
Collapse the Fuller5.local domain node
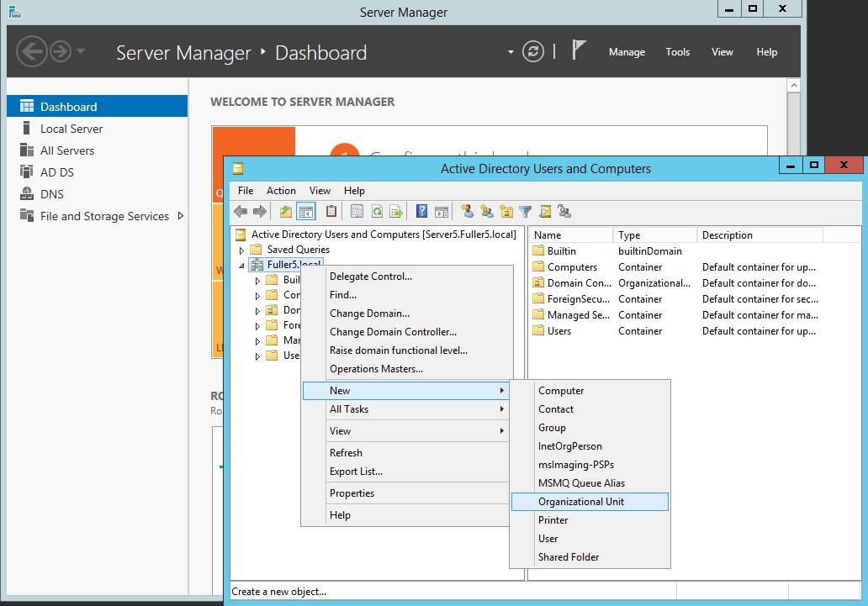pyautogui.click(x=241, y=266)
